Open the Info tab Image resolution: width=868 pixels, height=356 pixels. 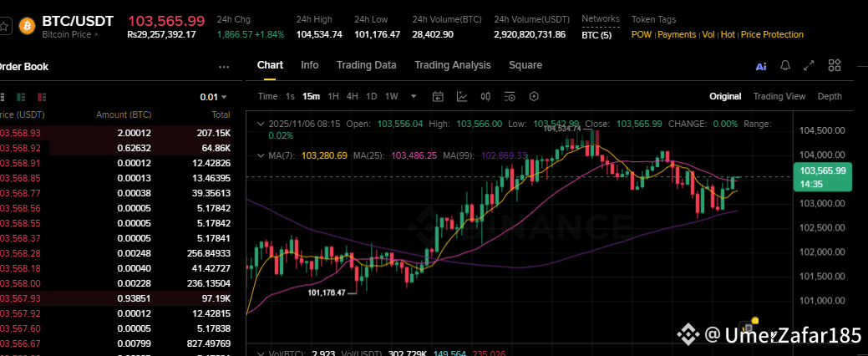point(309,65)
